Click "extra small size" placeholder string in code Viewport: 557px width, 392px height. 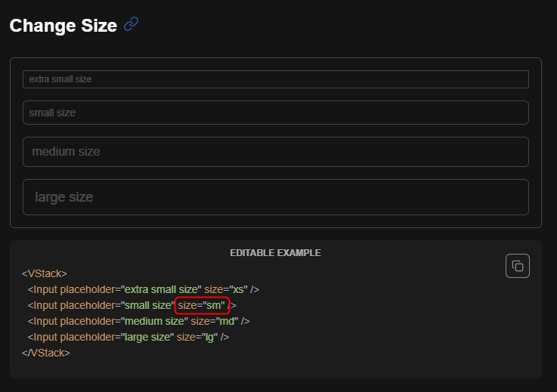[x=161, y=289]
